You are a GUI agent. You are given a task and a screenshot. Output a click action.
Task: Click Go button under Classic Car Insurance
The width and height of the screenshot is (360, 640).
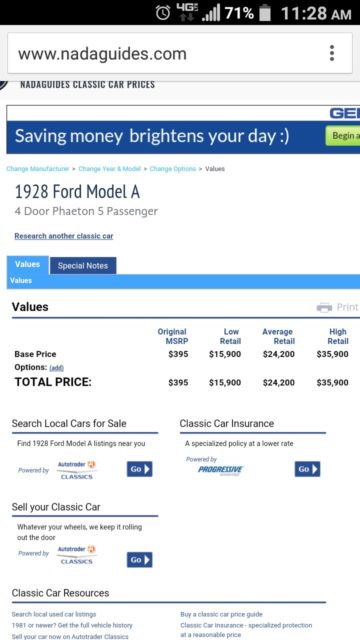point(307,469)
